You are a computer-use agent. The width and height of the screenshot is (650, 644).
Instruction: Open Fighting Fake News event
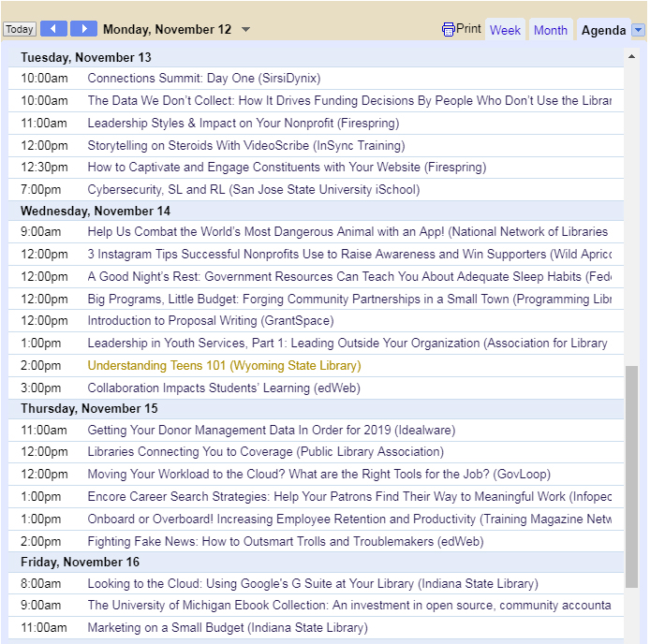point(286,541)
